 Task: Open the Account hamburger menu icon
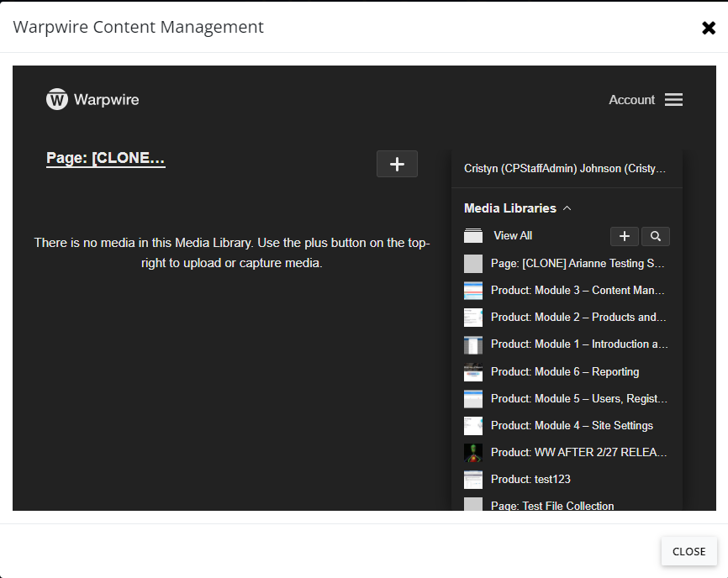[x=673, y=99]
